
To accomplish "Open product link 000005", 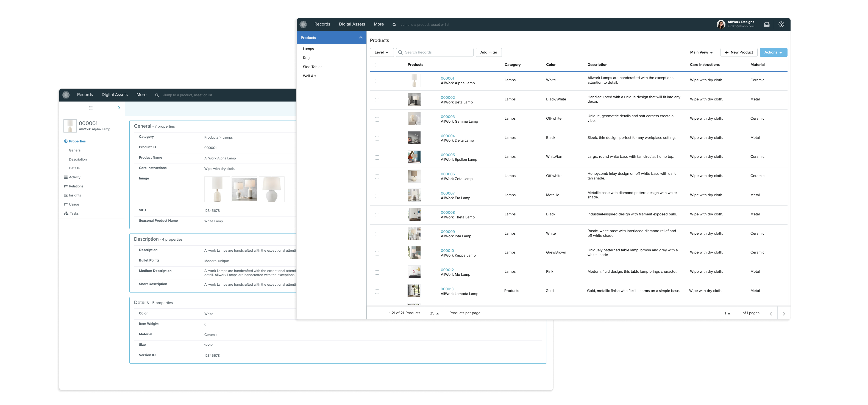I will click(x=447, y=155).
